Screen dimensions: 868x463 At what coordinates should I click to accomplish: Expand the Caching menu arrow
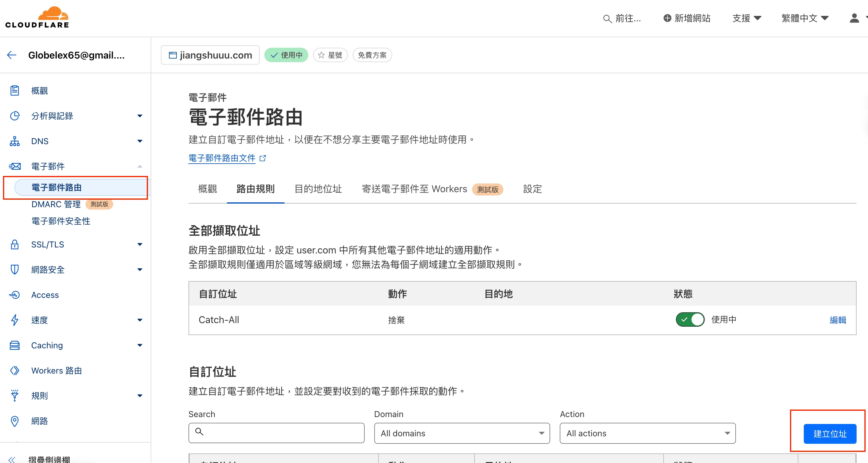[140, 345]
